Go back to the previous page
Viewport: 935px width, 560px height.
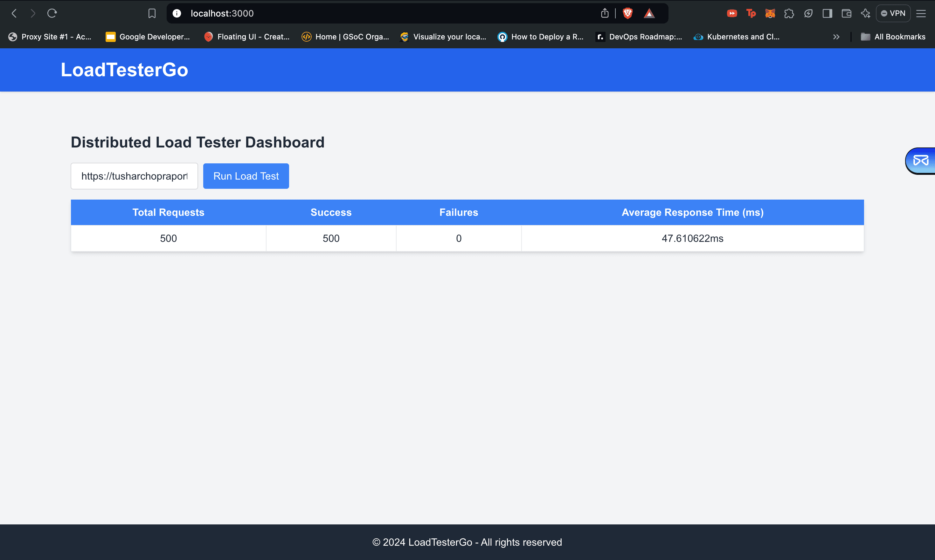(x=14, y=14)
